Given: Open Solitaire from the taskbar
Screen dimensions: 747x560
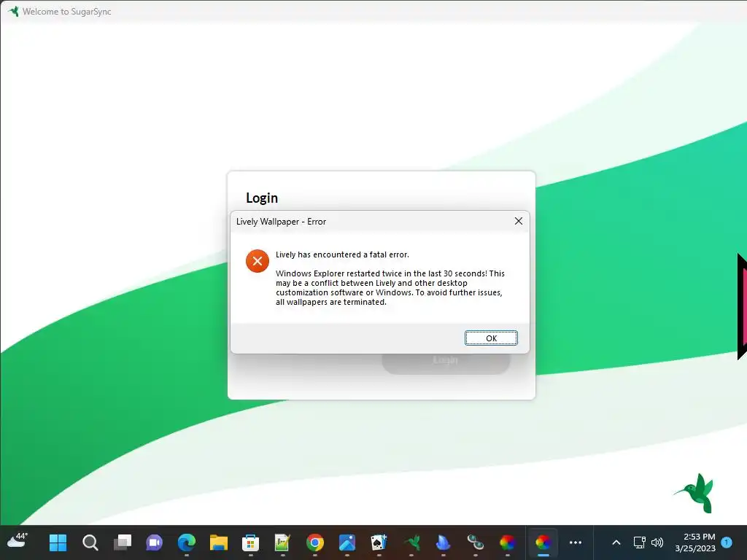Looking at the screenshot, I should coord(379,542).
